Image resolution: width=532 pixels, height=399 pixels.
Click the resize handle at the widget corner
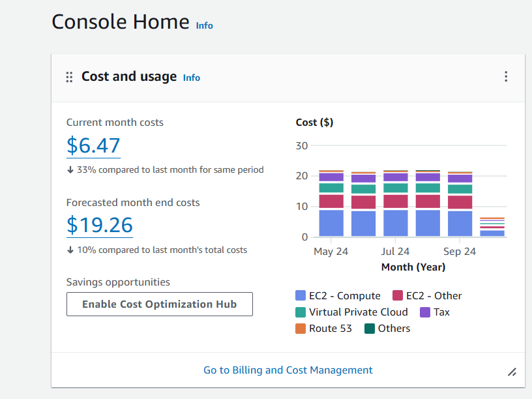512,372
